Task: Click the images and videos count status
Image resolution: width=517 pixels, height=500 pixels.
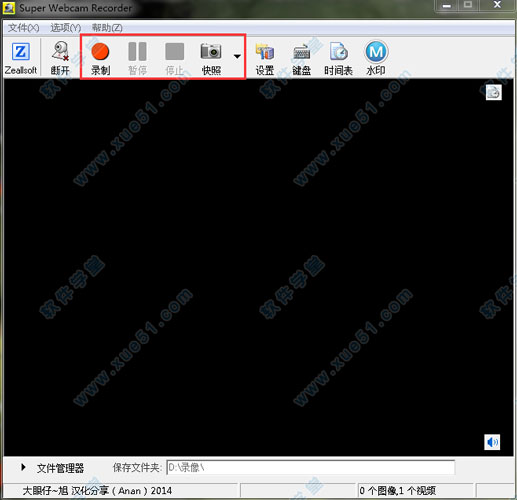Action: point(398,491)
